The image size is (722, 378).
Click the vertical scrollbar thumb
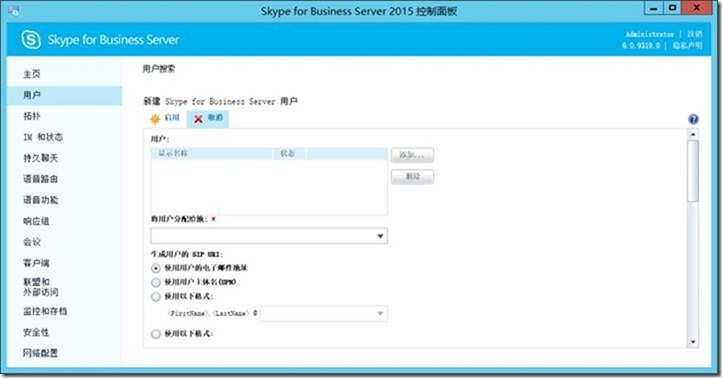click(693, 171)
